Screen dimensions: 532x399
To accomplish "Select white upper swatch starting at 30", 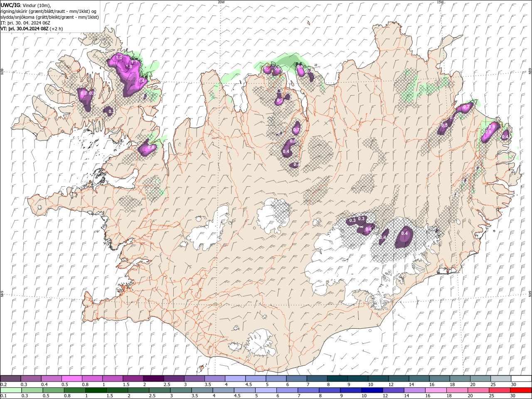I will point(521,379).
